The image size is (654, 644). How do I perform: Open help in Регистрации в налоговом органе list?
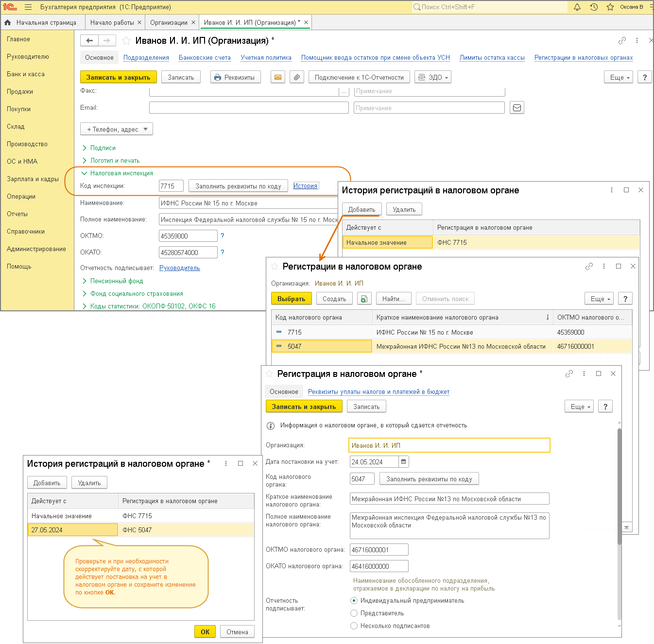pyautogui.click(x=625, y=299)
